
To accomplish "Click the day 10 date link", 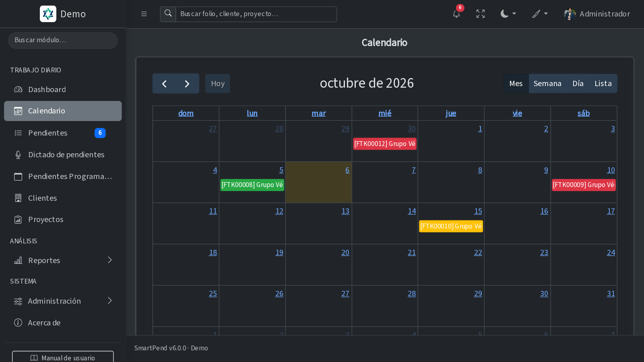I will [x=611, y=170].
